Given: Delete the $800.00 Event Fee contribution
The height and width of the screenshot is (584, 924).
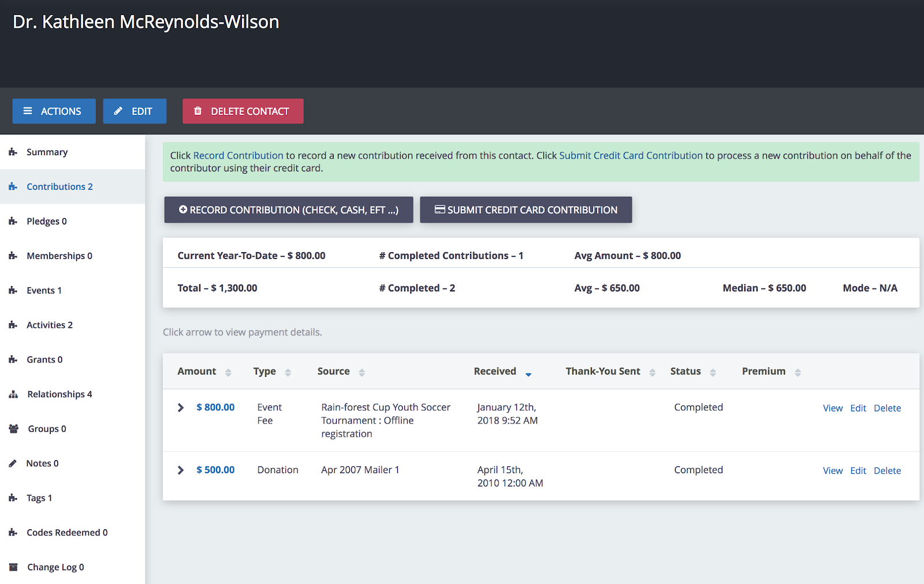Looking at the screenshot, I should [888, 409].
